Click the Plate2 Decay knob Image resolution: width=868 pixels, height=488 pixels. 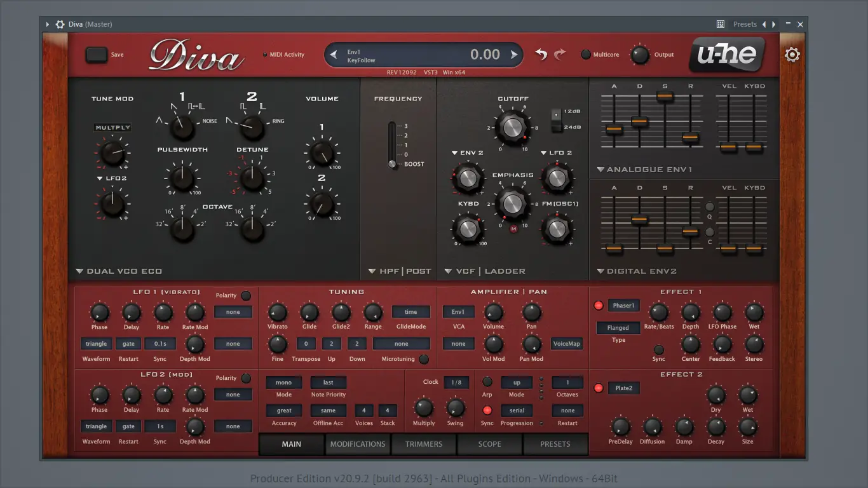tap(716, 426)
